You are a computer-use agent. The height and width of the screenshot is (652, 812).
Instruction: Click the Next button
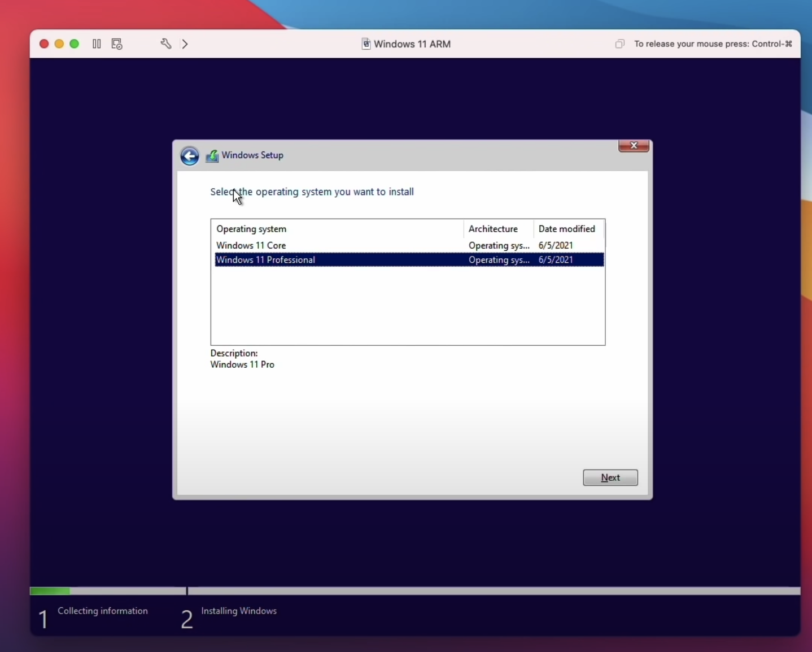click(x=610, y=477)
